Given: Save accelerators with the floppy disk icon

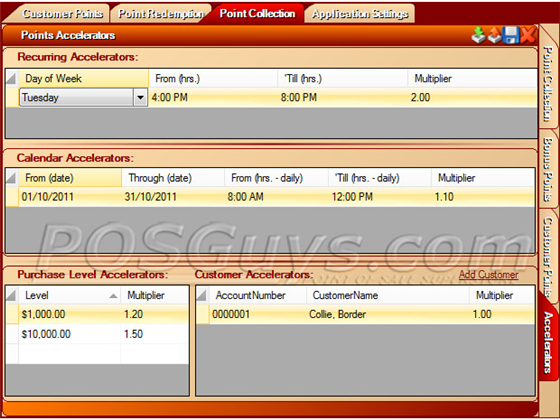Looking at the screenshot, I should (x=511, y=35).
